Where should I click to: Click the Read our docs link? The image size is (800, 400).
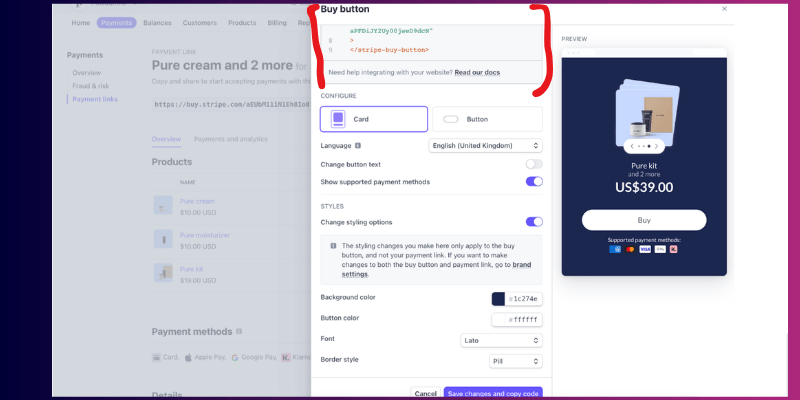(x=477, y=72)
